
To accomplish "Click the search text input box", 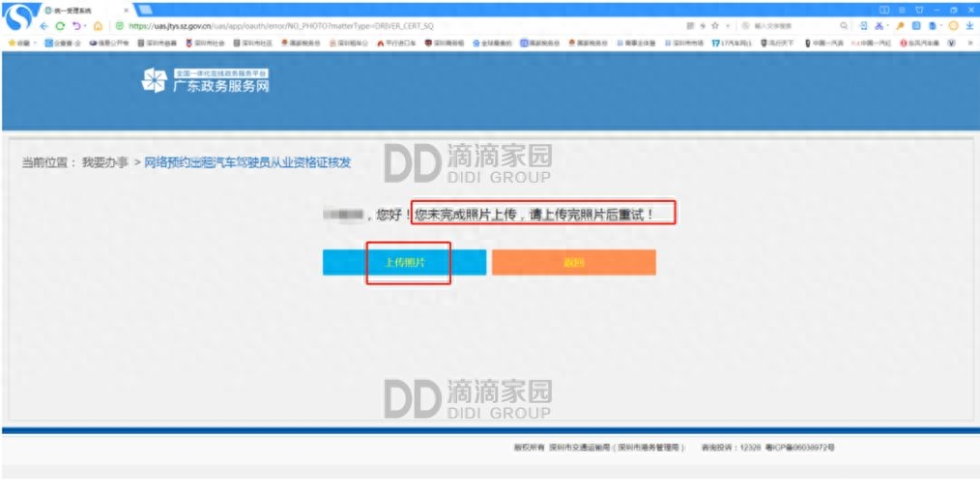I will [x=793, y=25].
